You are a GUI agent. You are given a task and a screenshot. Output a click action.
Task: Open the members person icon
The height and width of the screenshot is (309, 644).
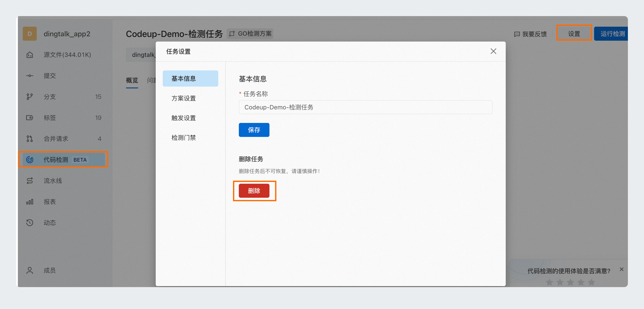coord(30,270)
